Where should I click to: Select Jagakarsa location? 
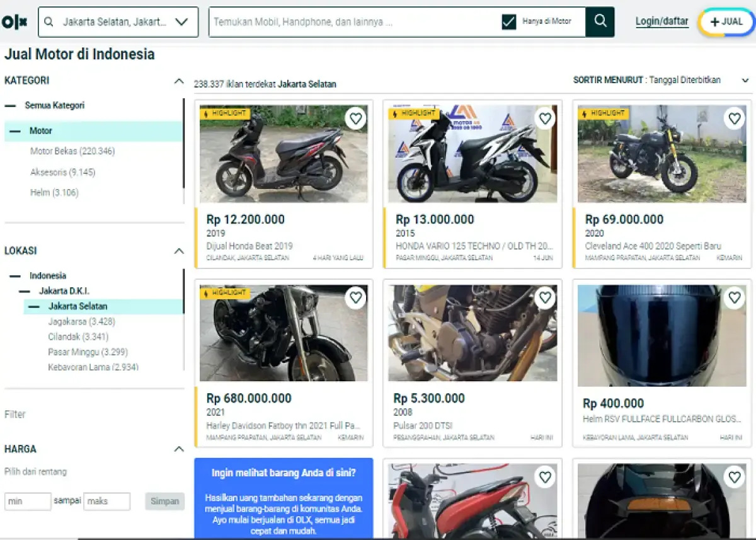pos(81,321)
